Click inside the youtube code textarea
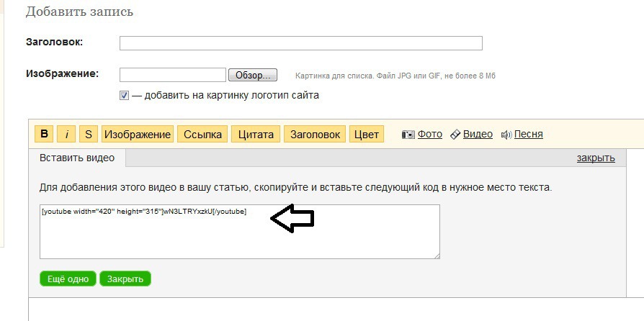 pyautogui.click(x=239, y=232)
